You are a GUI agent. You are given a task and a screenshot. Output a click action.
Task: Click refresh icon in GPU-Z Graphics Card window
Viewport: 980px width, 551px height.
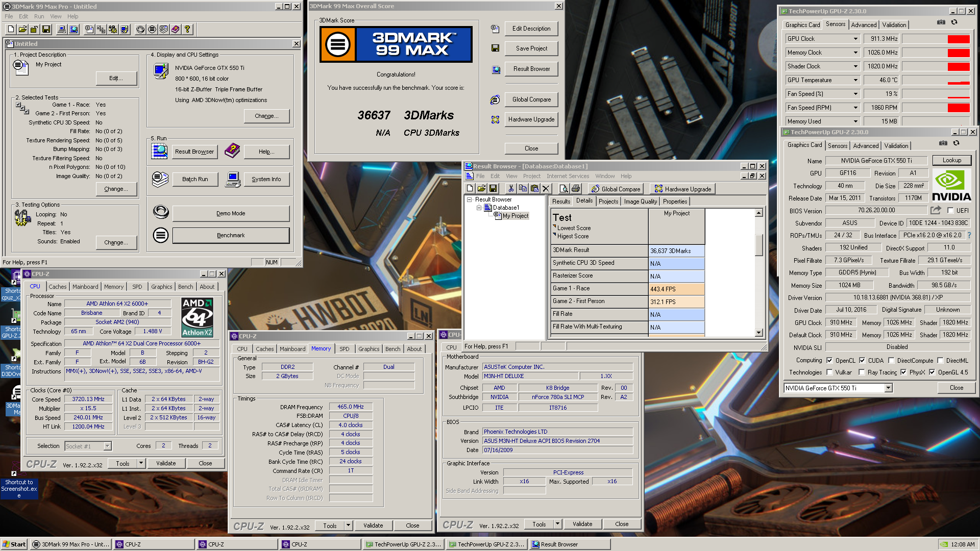(957, 143)
